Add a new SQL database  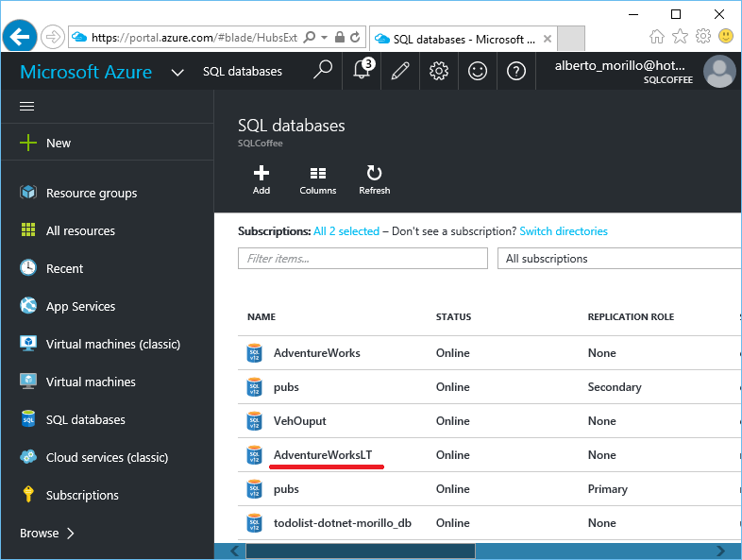tap(261, 179)
